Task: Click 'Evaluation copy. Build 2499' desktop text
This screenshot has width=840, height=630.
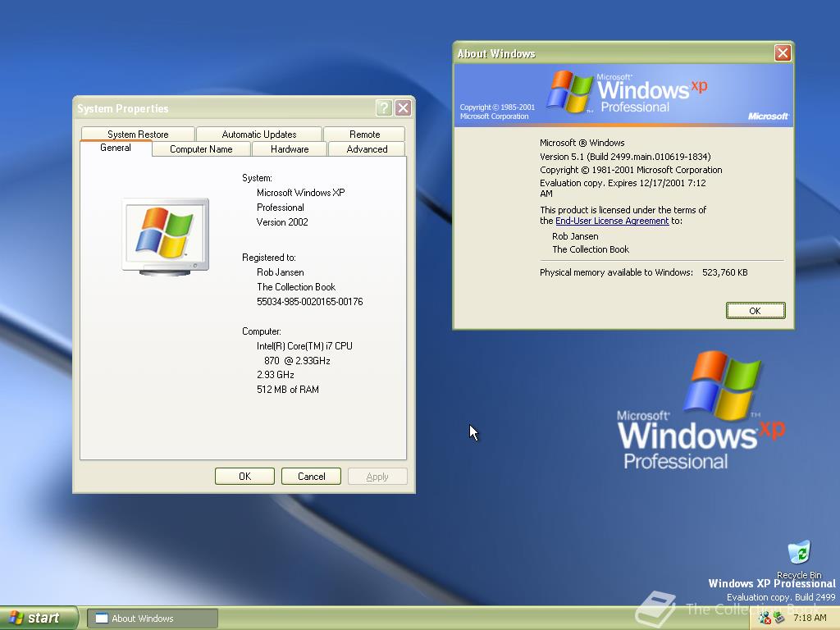Action: [781, 597]
